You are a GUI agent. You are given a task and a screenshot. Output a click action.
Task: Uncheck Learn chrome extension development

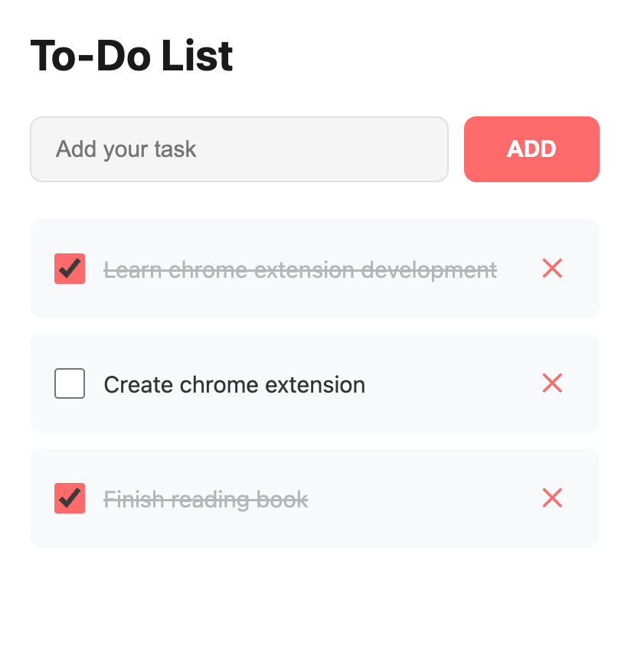pyautogui.click(x=70, y=269)
